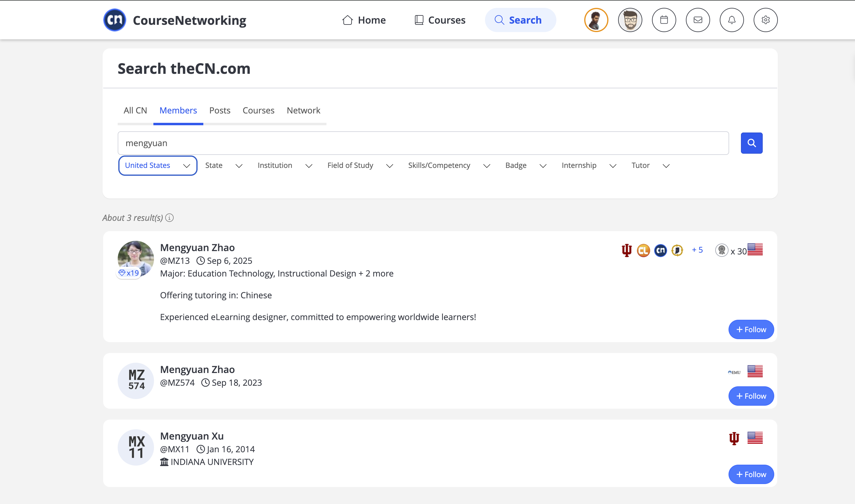The width and height of the screenshot is (855, 504).
Task: Switch to the Posts tab
Action: pos(220,110)
